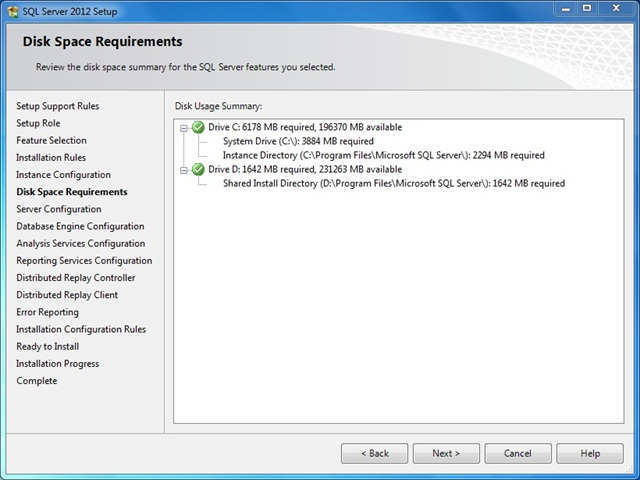Viewport: 640px width, 480px height.
Task: Select Setup Role step
Action: [38, 123]
